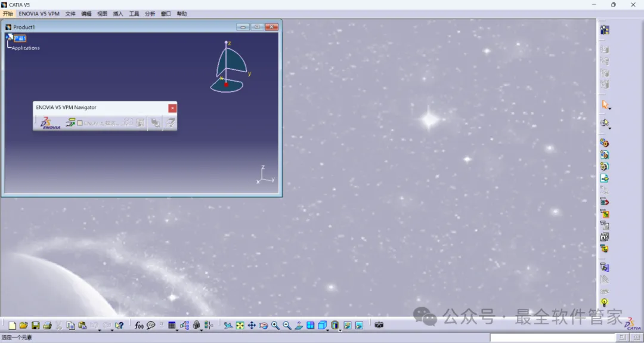This screenshot has height=343, width=644.
Task: Select the Rotate view icon
Action: pyautogui.click(x=264, y=325)
